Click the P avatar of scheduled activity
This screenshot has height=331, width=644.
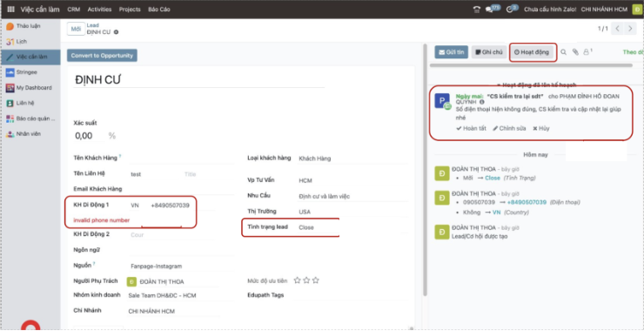pos(442,101)
